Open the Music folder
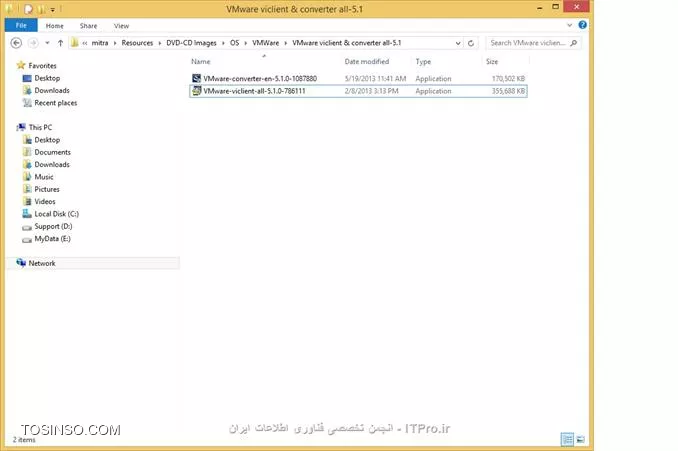Viewport: 678px width, 451px height. (x=44, y=177)
